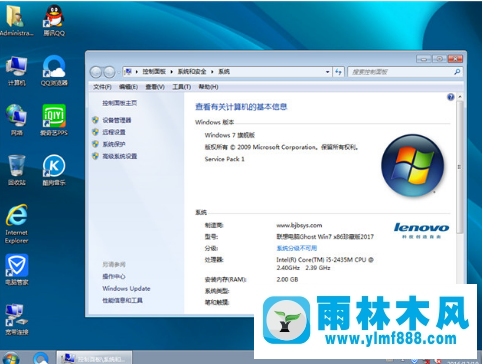Click the model text Ghost Win7 x86 2017
This screenshot has height=364, width=482.
click(325, 237)
